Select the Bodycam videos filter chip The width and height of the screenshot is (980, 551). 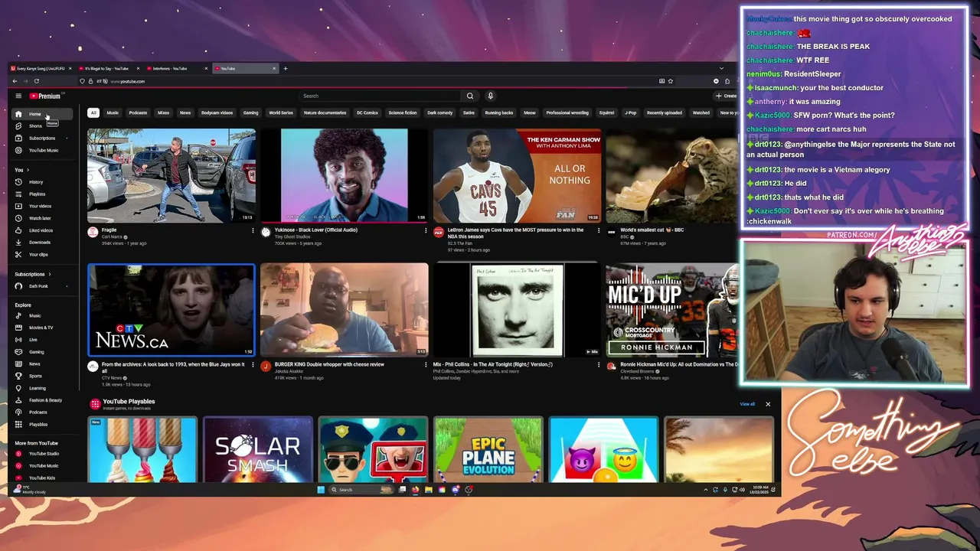click(217, 112)
